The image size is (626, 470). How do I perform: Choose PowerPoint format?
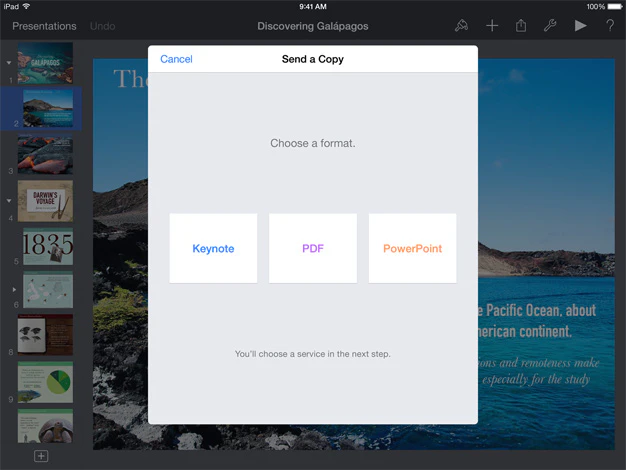[412, 248]
